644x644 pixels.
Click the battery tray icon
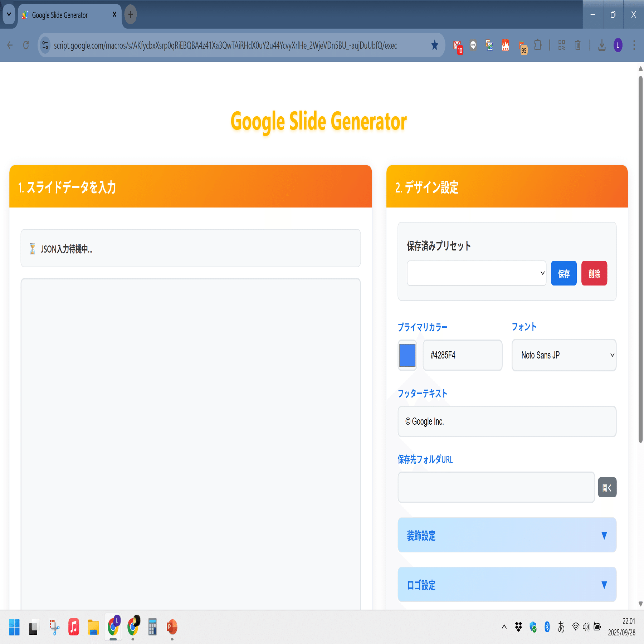[x=597, y=626]
